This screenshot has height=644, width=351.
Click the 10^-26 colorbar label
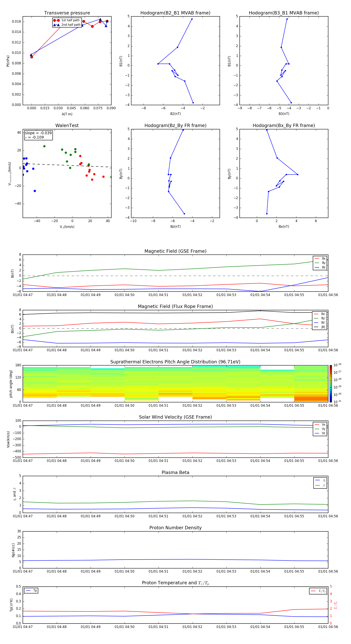[x=337, y=365]
